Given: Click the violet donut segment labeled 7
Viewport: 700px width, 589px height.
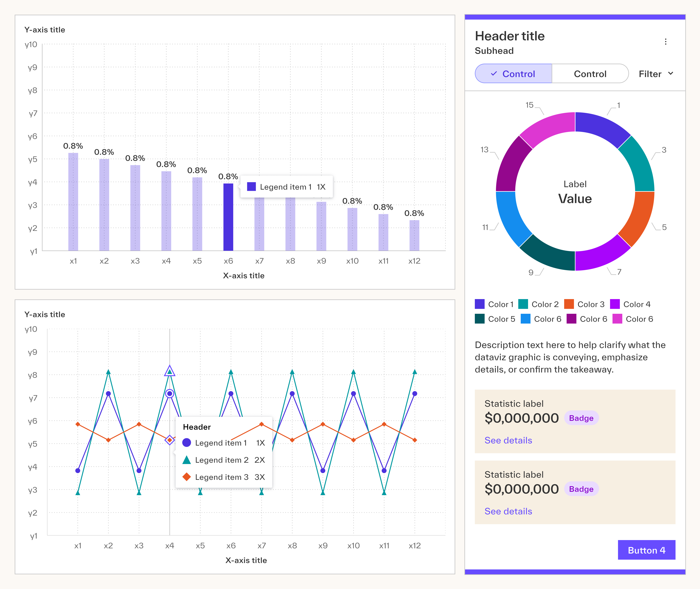Looking at the screenshot, I should [601, 256].
